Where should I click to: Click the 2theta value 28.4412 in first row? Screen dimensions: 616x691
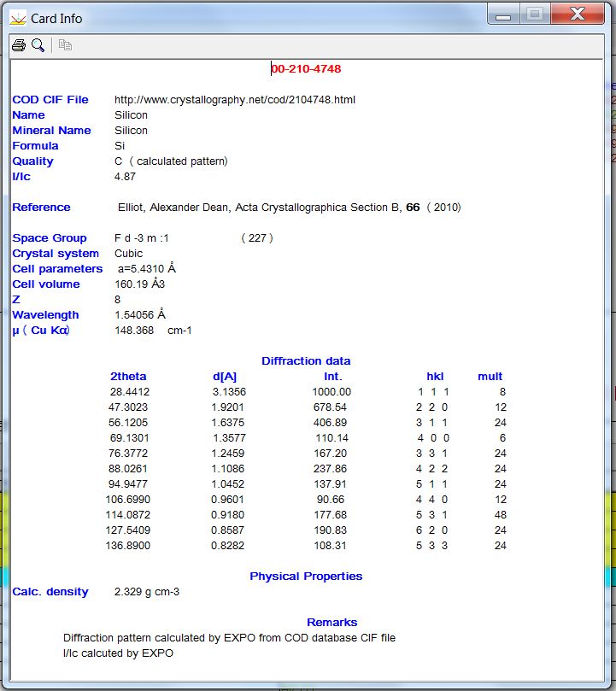(129, 392)
